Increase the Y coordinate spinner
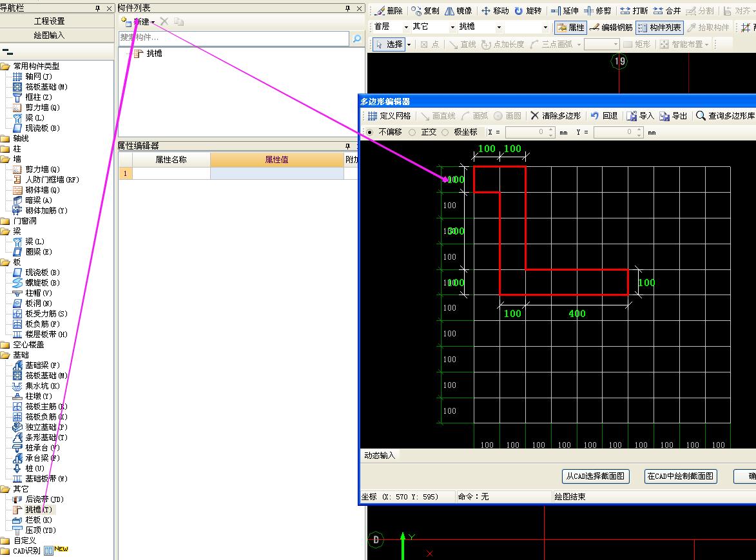Image resolution: width=756 pixels, height=560 pixels. point(639,129)
